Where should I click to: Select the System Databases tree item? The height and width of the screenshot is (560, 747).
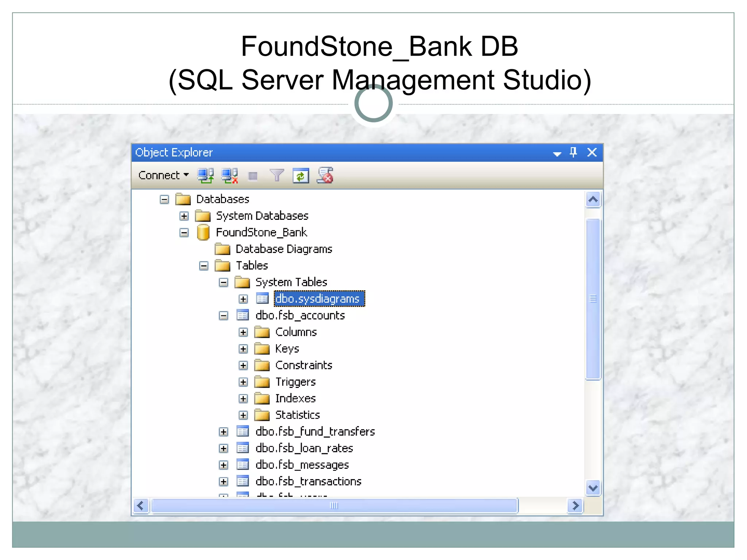click(x=262, y=216)
